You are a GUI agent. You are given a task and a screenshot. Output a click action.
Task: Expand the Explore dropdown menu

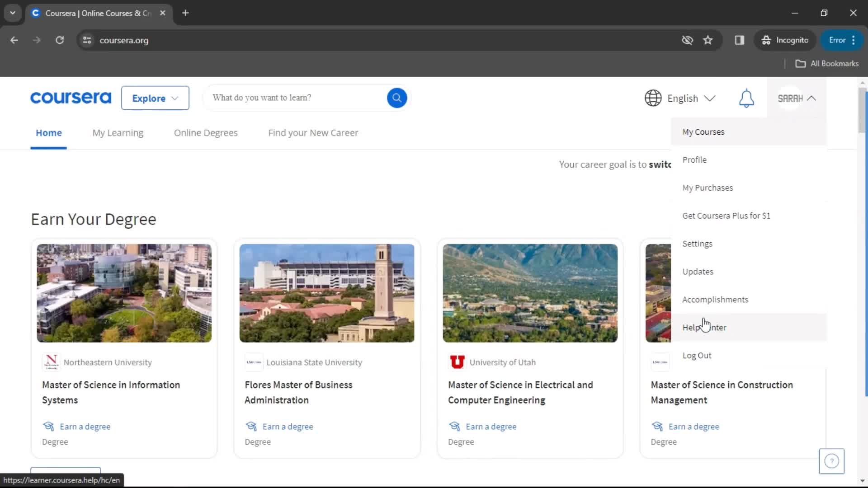tap(155, 98)
